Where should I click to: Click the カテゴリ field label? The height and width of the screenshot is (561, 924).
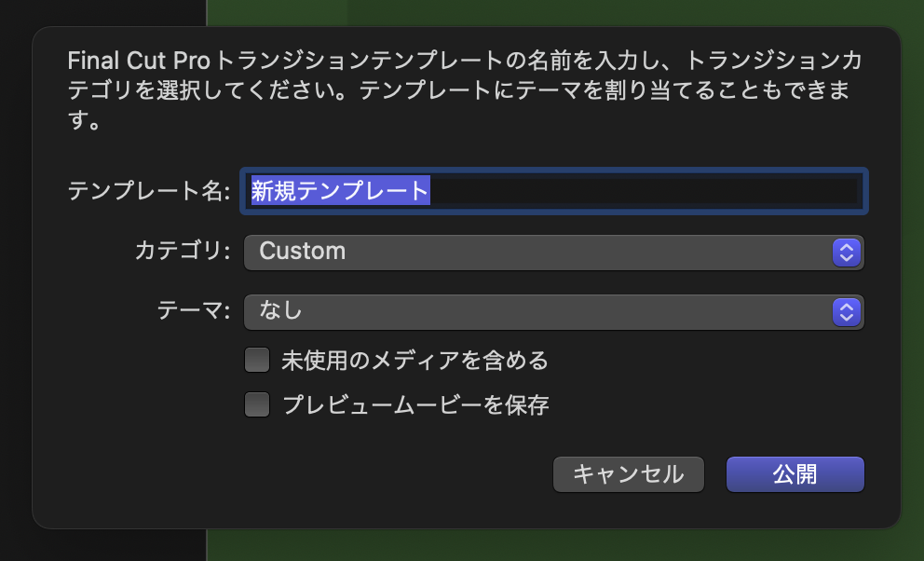(182, 252)
